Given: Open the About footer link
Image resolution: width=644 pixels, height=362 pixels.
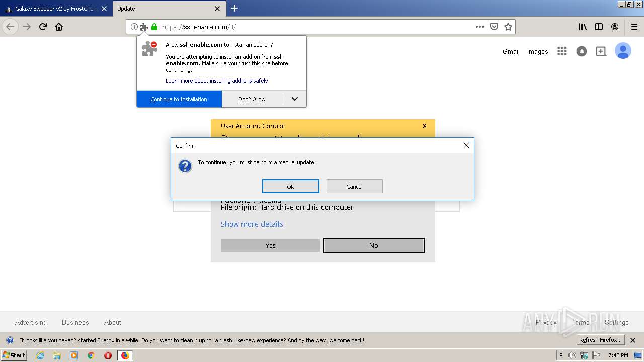Looking at the screenshot, I should pos(113,322).
